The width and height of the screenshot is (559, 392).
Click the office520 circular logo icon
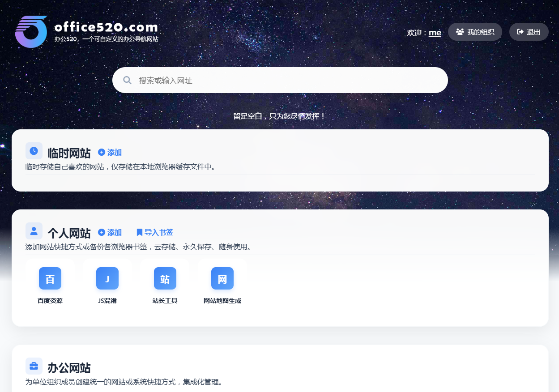point(31,32)
